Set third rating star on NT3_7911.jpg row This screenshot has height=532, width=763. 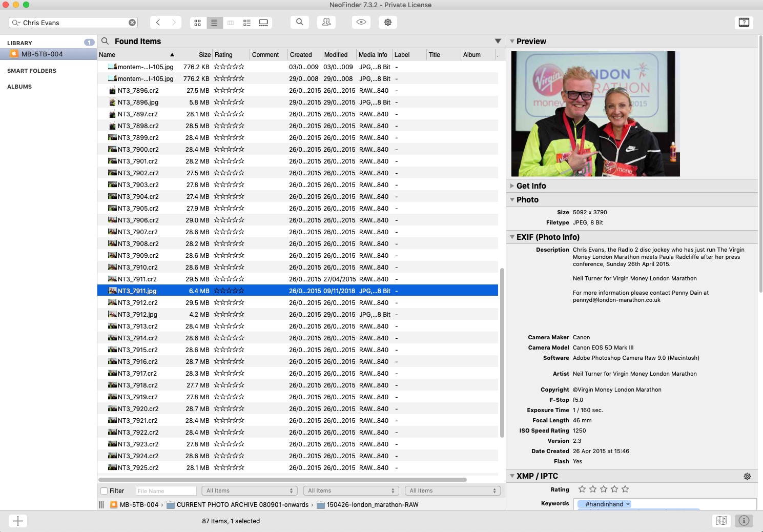click(x=229, y=291)
